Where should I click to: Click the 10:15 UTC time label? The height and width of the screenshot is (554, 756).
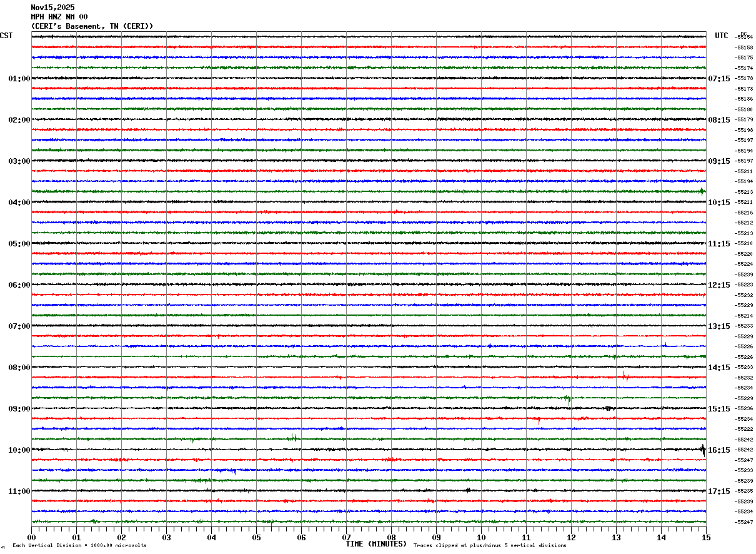(x=719, y=203)
